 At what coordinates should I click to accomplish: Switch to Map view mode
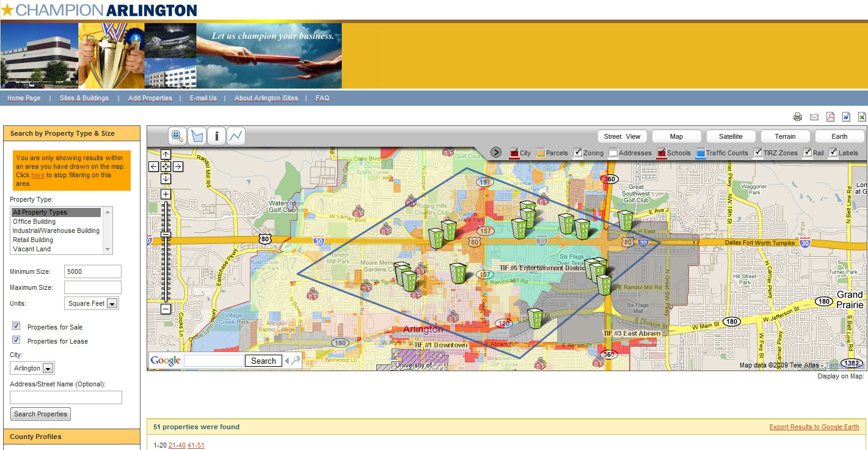click(677, 136)
